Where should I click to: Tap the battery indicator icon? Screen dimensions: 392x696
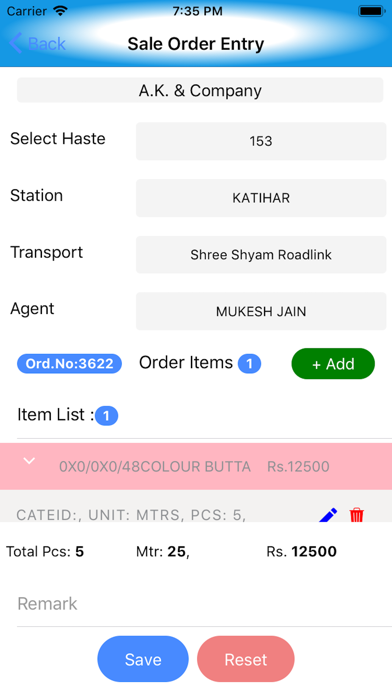372,11
